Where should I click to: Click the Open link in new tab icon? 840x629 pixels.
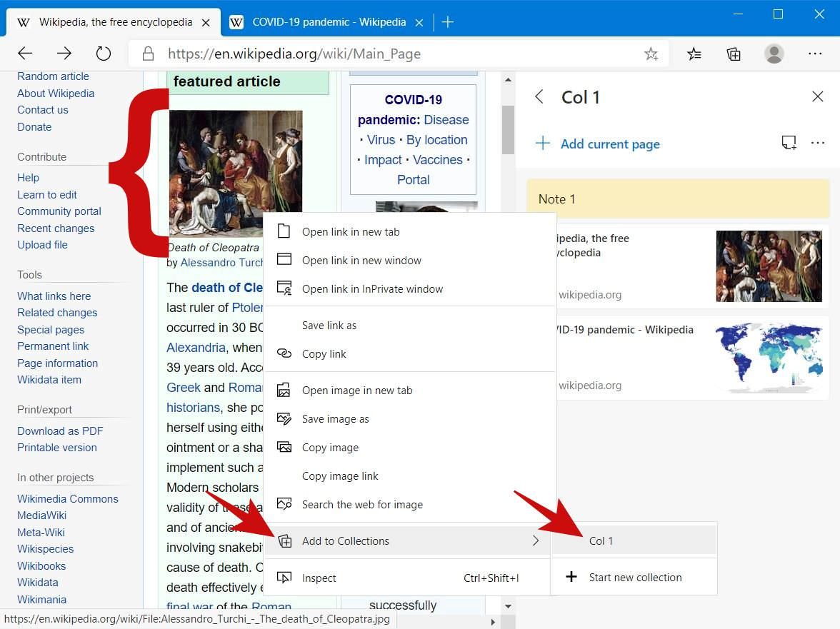point(284,231)
